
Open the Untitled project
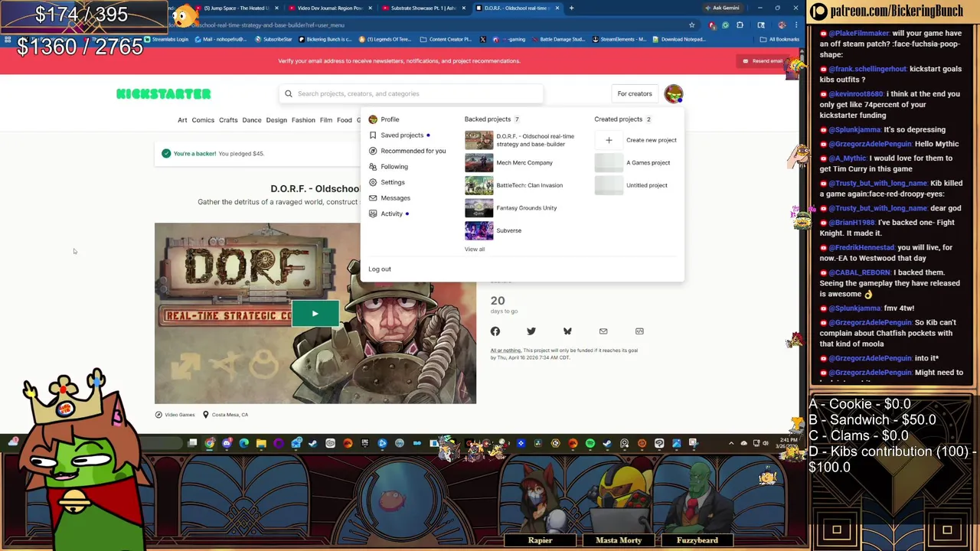pos(631,185)
